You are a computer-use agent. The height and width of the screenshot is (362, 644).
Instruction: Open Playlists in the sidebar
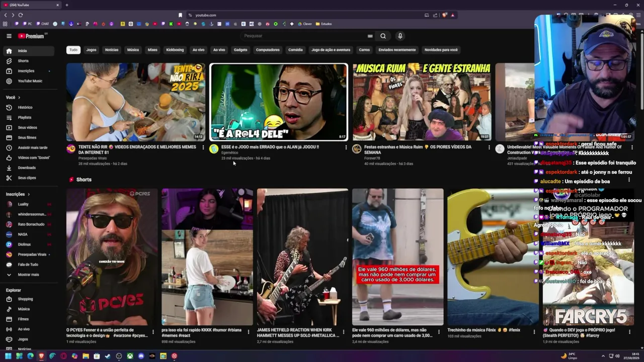[30, 117]
